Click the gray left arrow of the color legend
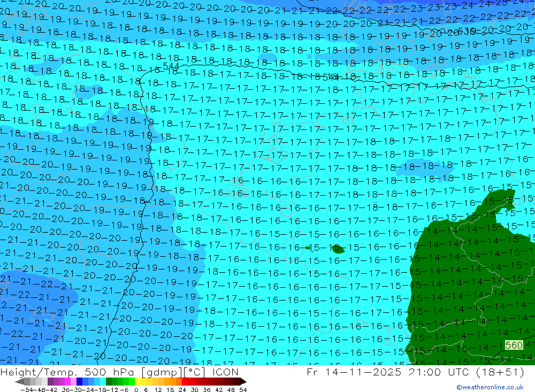 coord(19,381)
